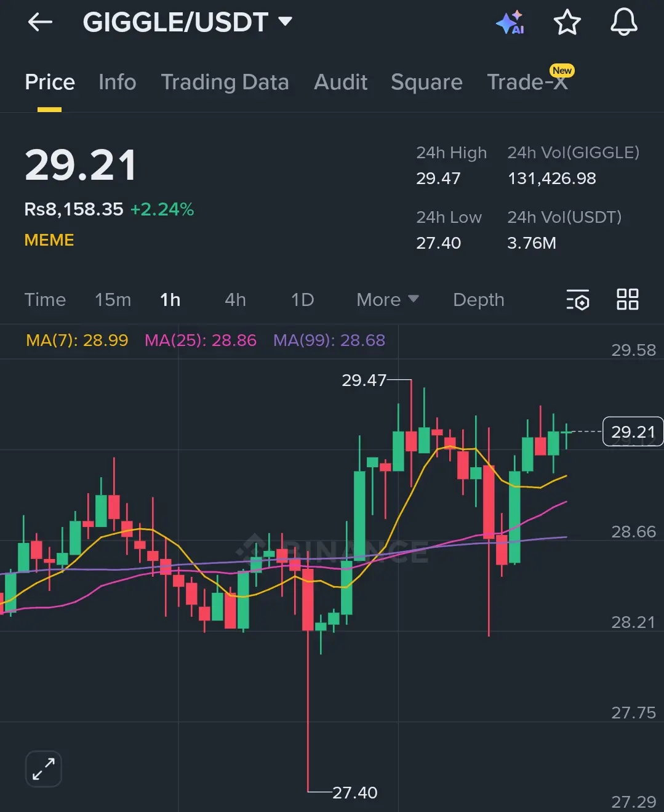Select the Time chart interval

click(x=45, y=300)
